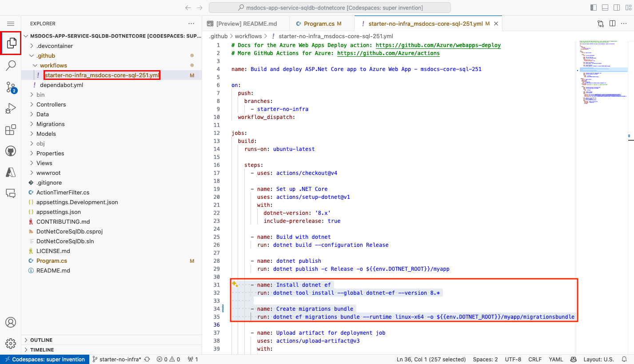
Task: Toggle the split editor icon top right
Action: (612, 23)
